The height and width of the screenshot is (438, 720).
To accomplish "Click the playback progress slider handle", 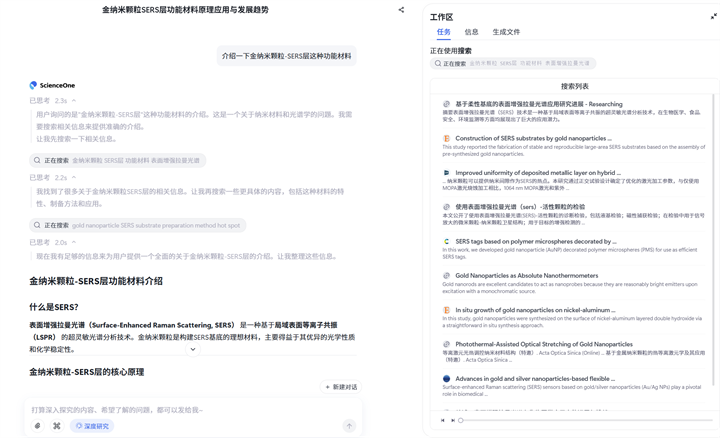I will [461, 420].
